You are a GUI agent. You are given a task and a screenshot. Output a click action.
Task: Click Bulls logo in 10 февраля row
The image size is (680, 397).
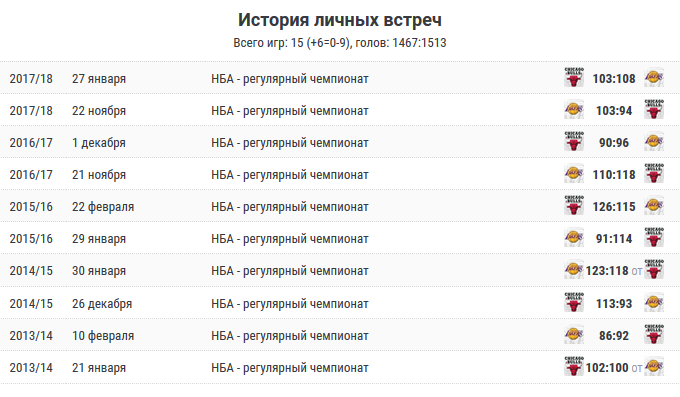(654, 335)
